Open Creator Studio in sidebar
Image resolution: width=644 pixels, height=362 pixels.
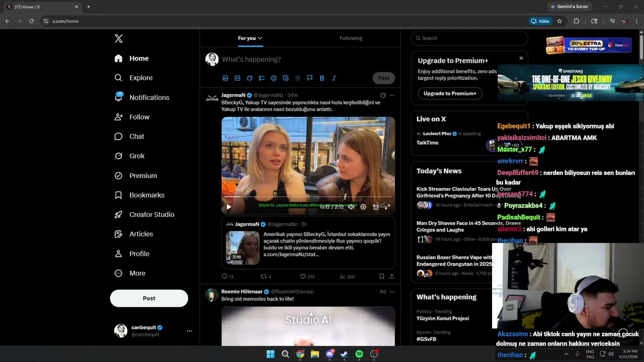point(144,215)
